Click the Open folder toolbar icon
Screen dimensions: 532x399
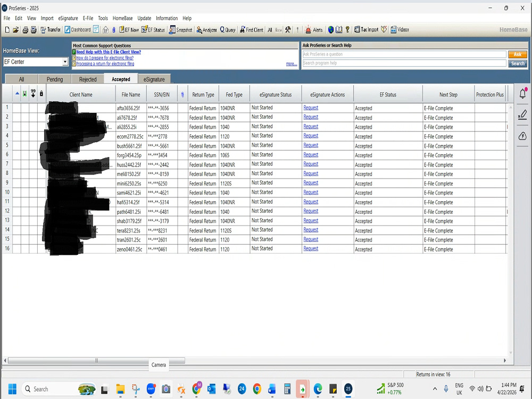pyautogui.click(x=15, y=30)
